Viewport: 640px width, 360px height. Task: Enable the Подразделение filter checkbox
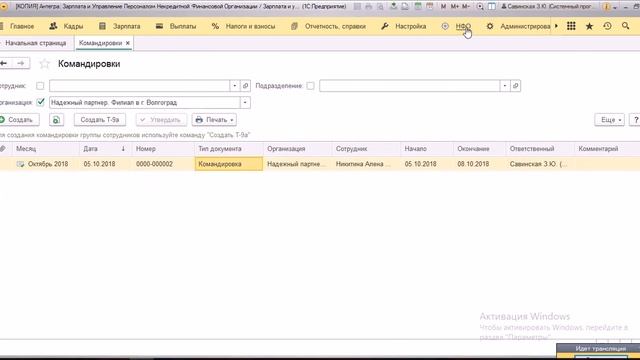[x=310, y=86]
